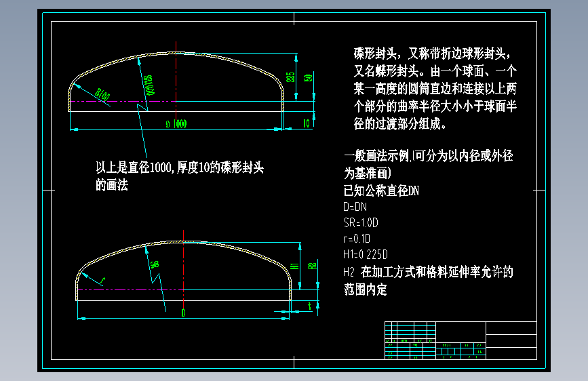Select the 50 straight-edge dimension text
The width and height of the screenshot is (588, 381).
[309, 78]
